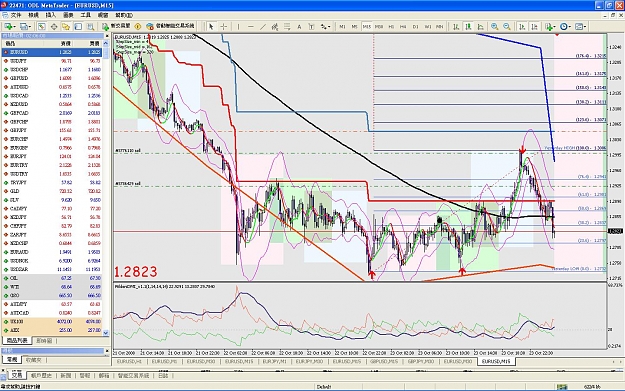Set the chart timeframe to W1
The height and width of the screenshot is (391, 625).
(x=428, y=27)
